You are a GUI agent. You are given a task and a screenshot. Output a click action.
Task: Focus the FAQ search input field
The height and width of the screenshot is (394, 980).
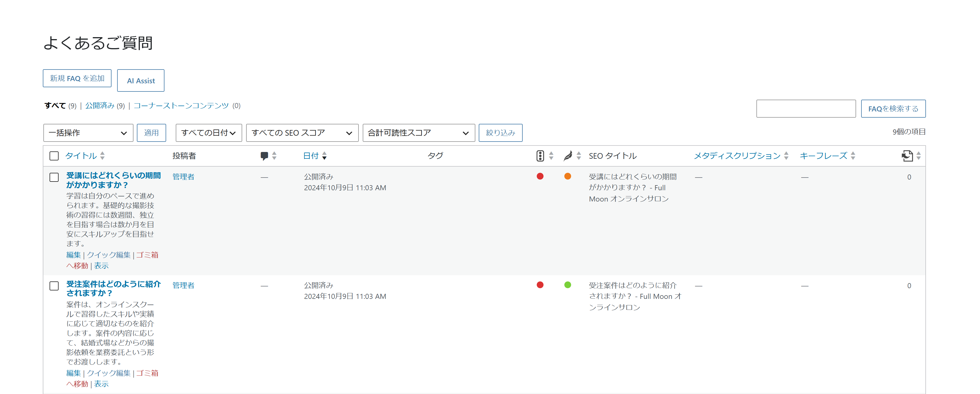point(806,109)
